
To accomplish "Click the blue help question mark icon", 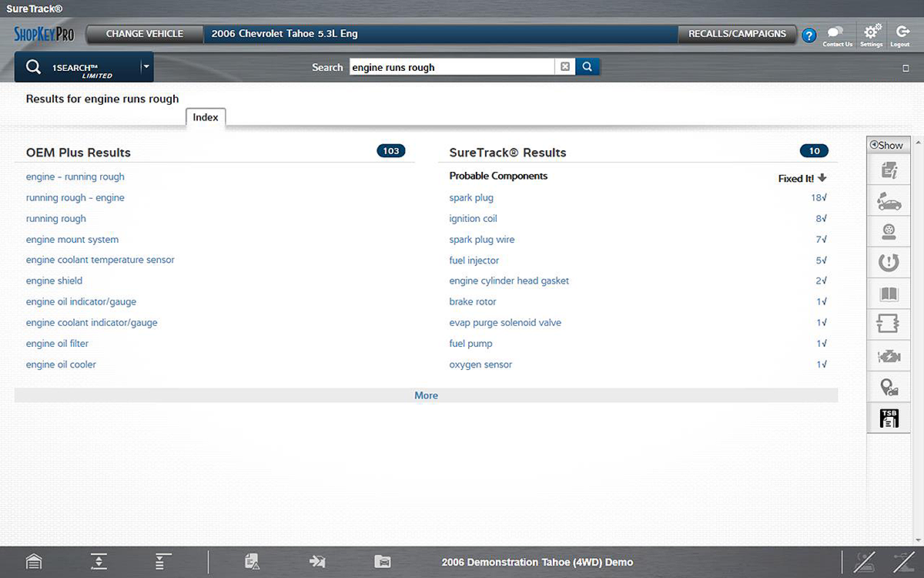I will [x=808, y=35].
